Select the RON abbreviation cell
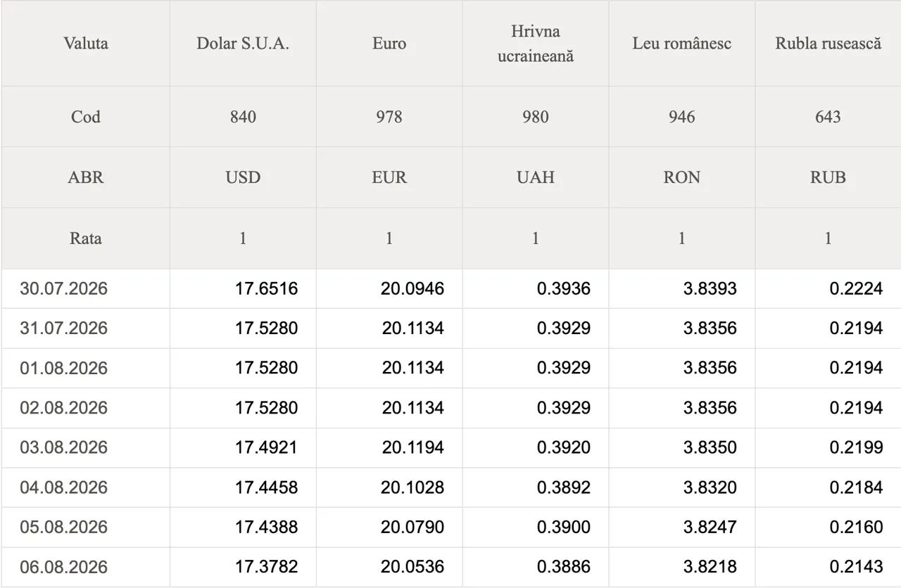The image size is (901, 588). coord(682,177)
